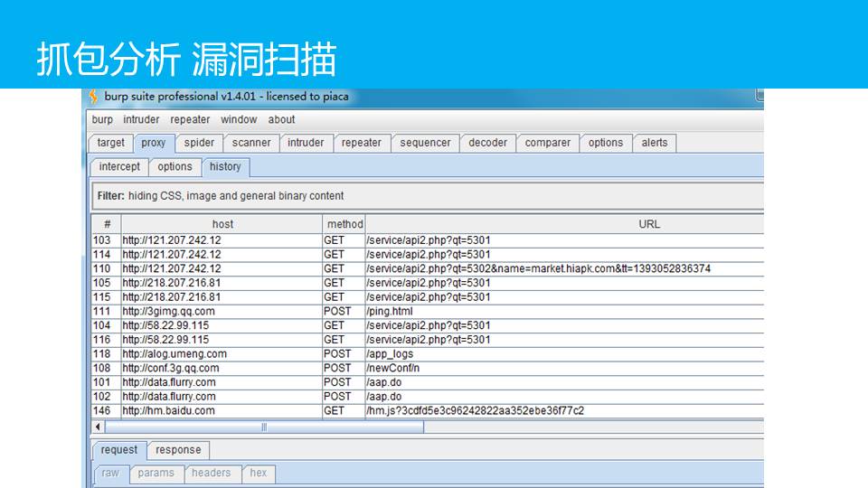Image resolution: width=868 pixels, height=488 pixels.
Task: Open the intruder menu in menu bar
Action: [141, 119]
